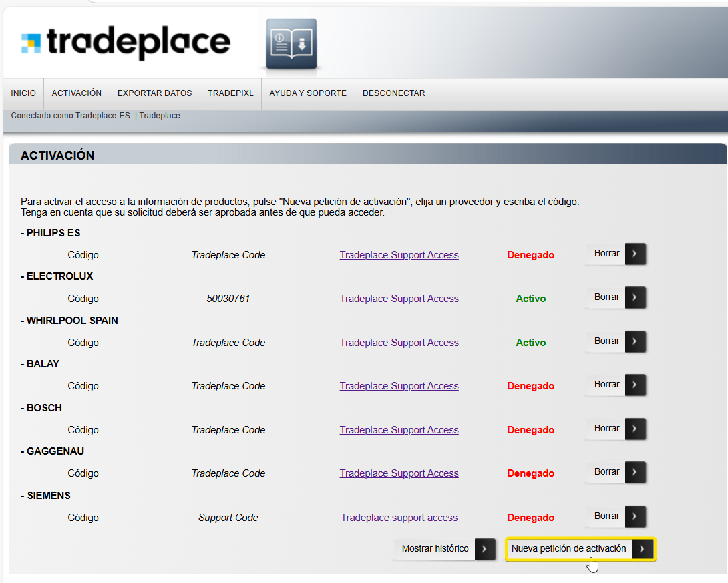Click WHIRLPOOL SPAIN Activo status
This screenshot has height=583, width=728.
(531, 343)
